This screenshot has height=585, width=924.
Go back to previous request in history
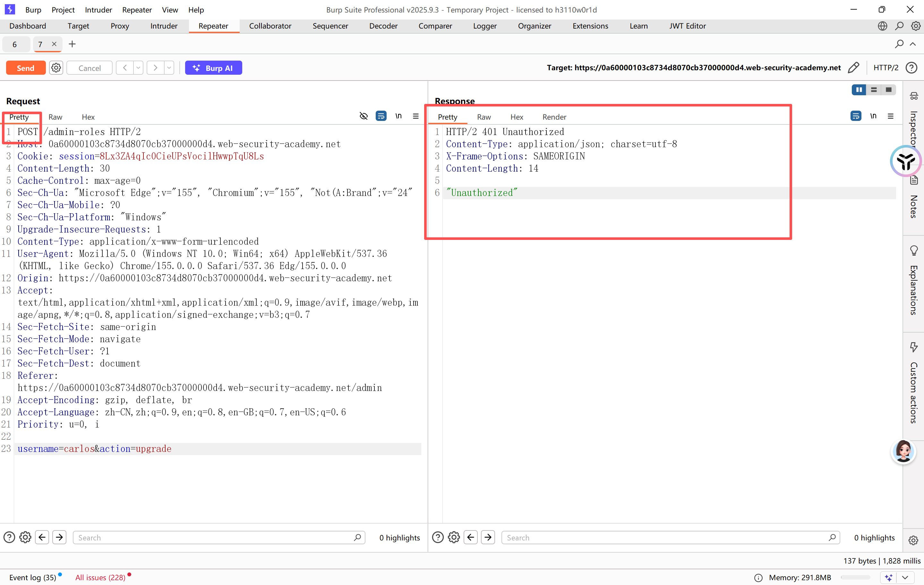click(125, 68)
